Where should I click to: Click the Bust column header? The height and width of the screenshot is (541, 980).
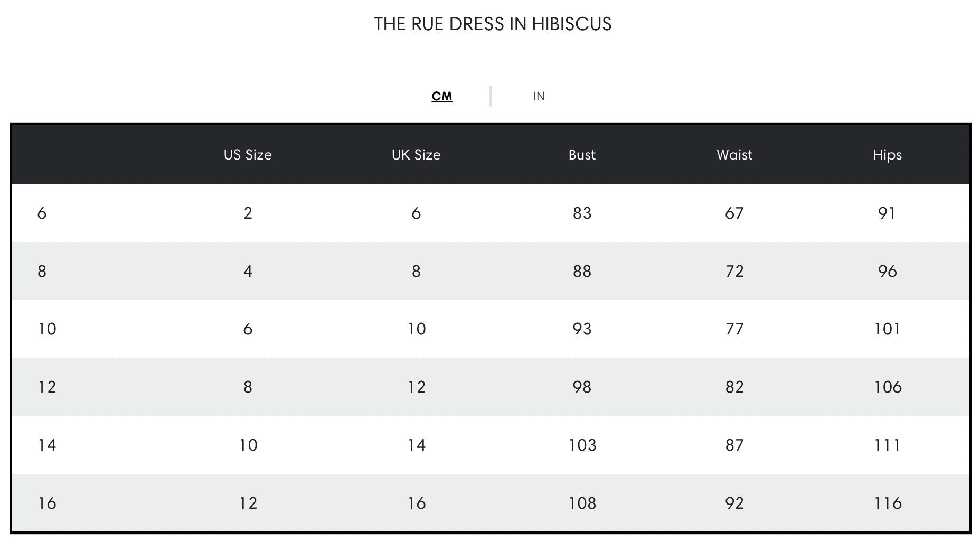coord(582,155)
